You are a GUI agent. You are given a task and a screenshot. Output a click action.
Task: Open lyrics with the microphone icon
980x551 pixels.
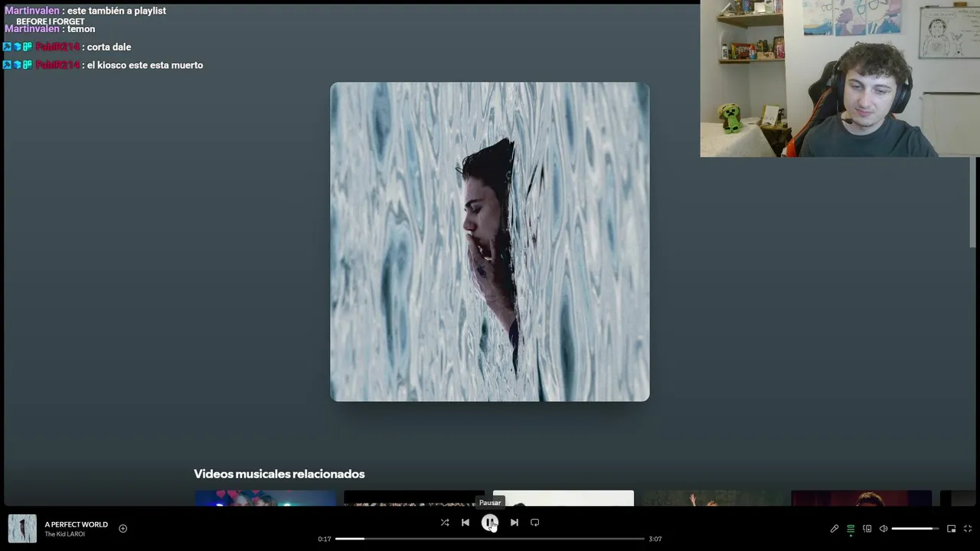[x=835, y=529]
